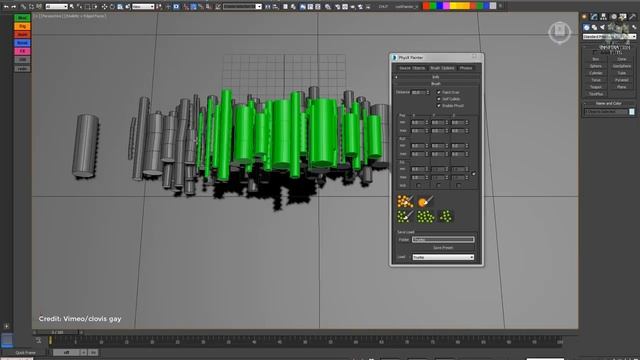
Task: Click the Mirror tool icon
Action: pos(267,7)
